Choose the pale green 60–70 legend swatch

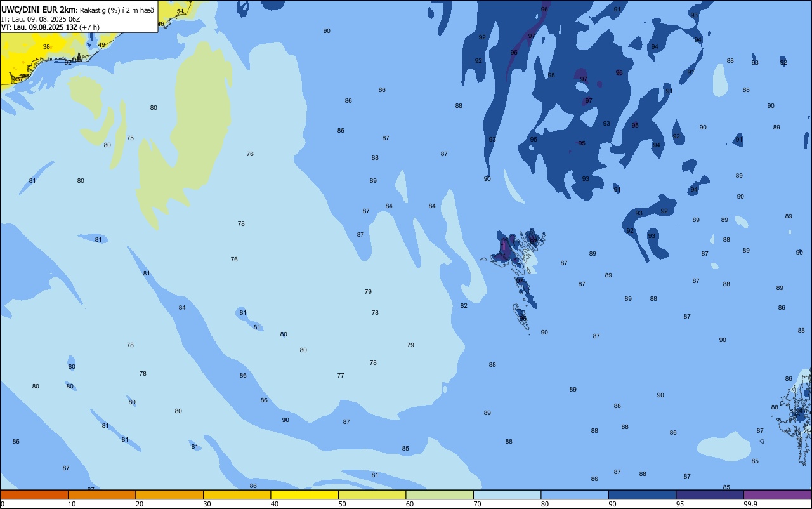[440, 494]
